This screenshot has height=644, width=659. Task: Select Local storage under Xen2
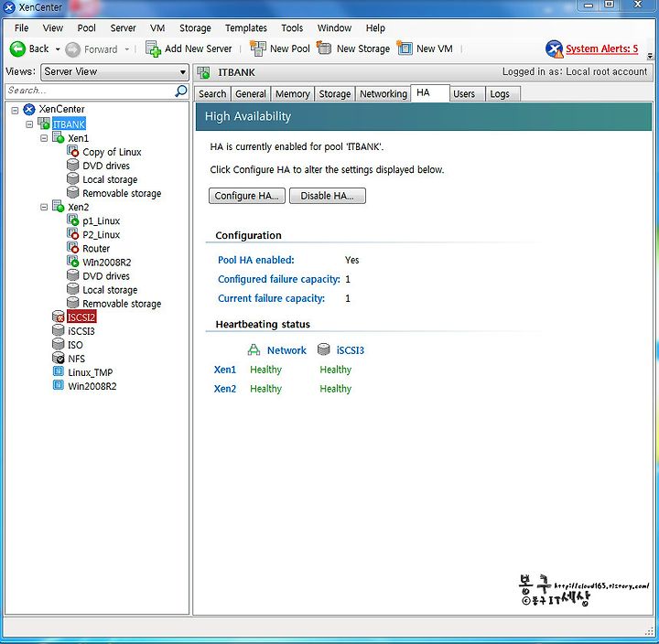click(110, 290)
